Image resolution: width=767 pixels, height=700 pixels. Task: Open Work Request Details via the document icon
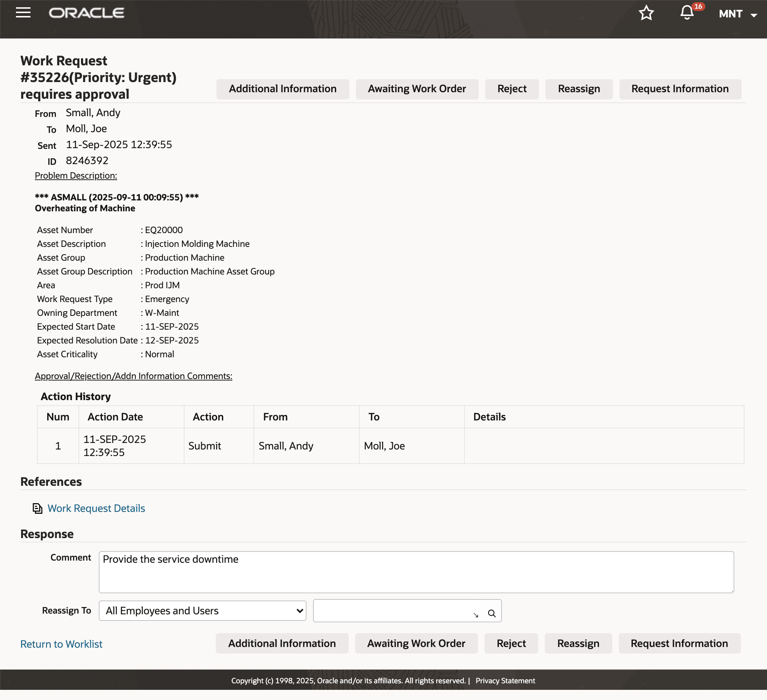pos(37,508)
